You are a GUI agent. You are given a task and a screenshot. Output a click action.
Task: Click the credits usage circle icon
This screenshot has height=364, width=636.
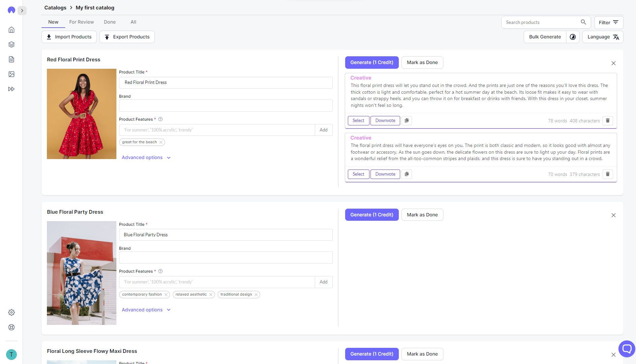(573, 37)
